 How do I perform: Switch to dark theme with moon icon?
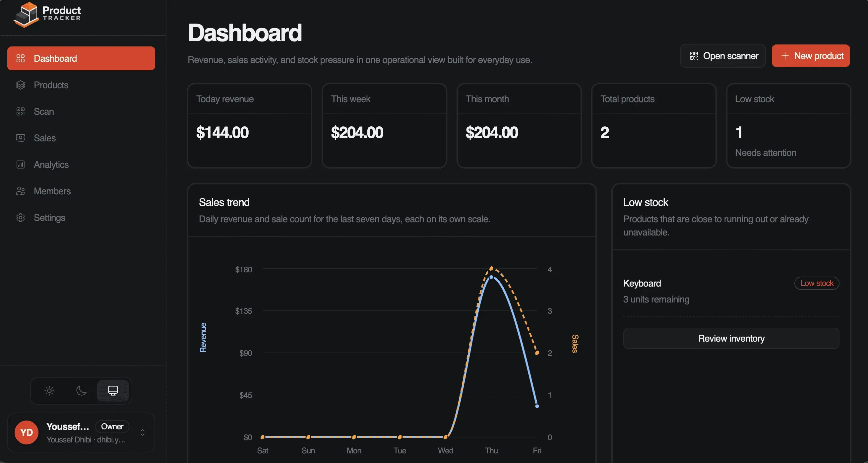81,391
